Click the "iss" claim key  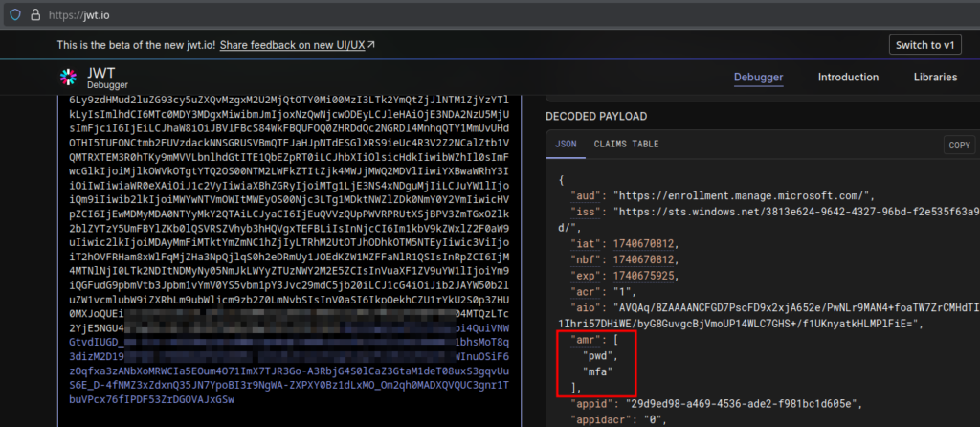click(588, 212)
